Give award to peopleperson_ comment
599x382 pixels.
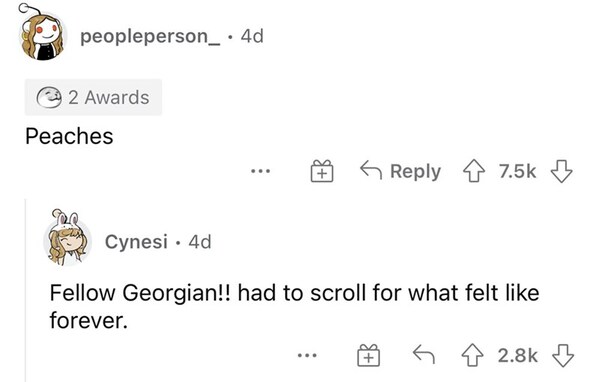click(x=322, y=171)
